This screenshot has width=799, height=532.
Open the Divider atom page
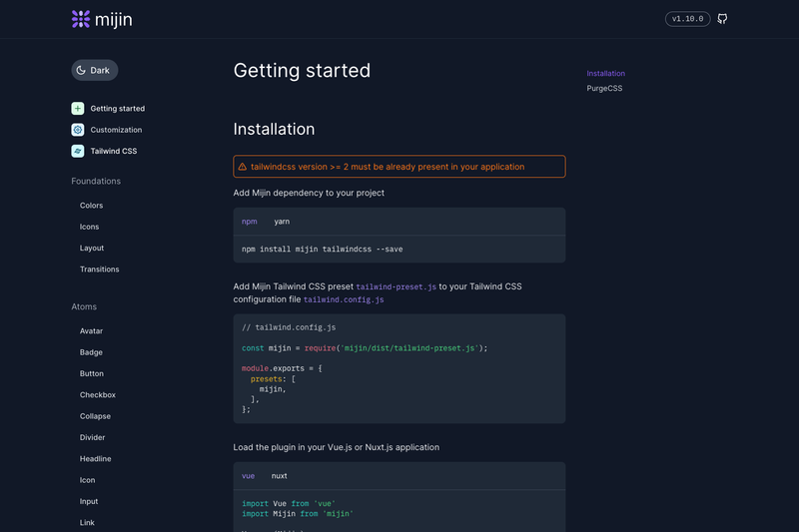[92, 438]
